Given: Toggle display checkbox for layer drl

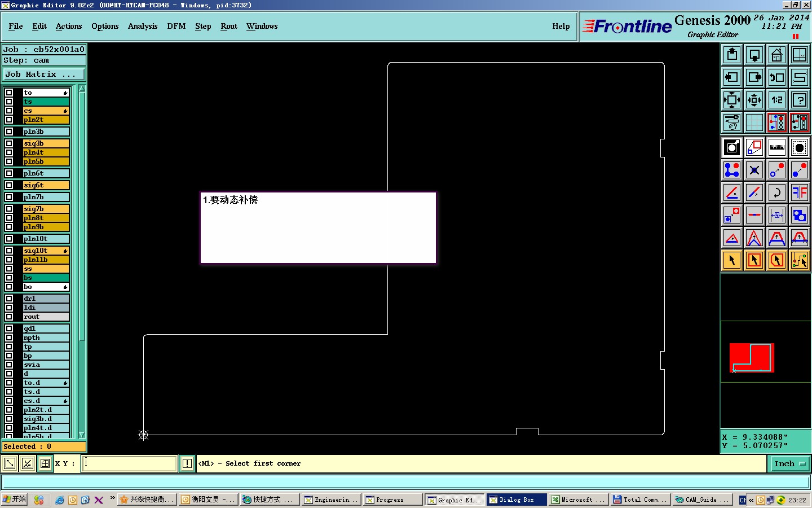Looking at the screenshot, I should click(9, 299).
